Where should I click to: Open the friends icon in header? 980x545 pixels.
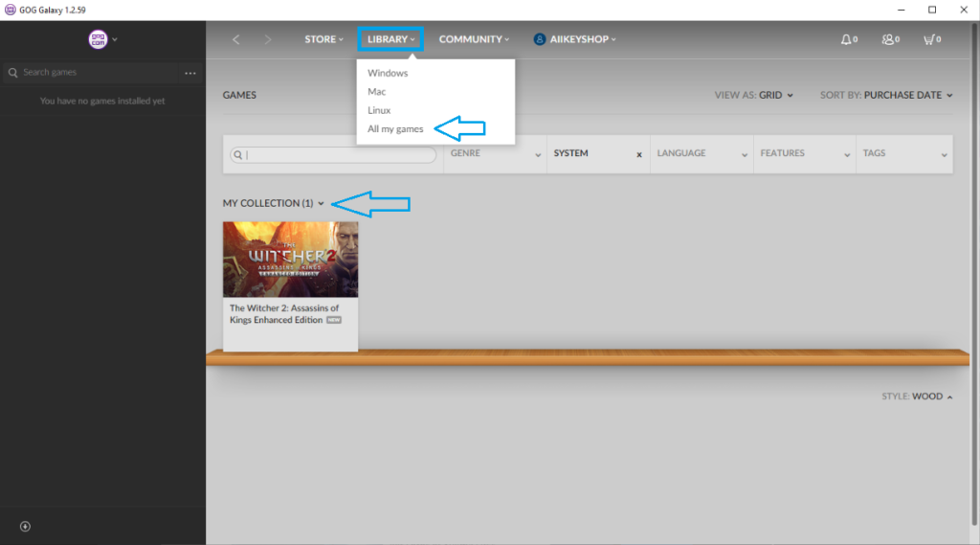point(889,39)
